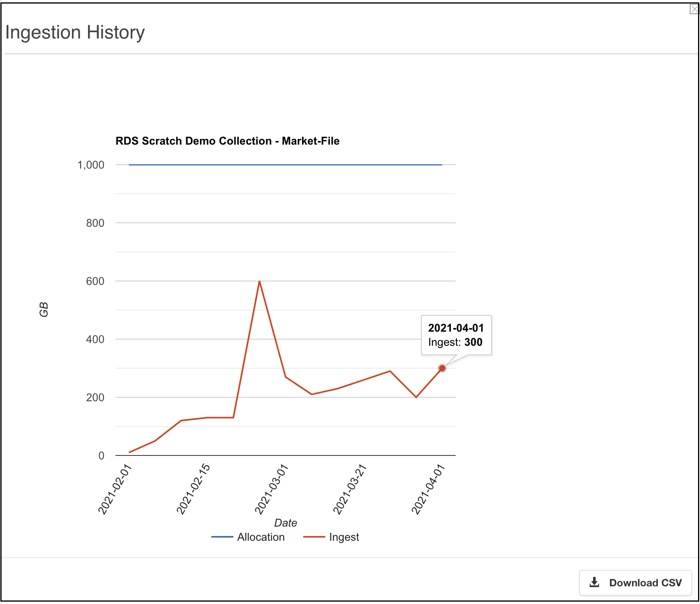Viewport: 700px width, 604px height.
Task: Close the Ingestion History dialog
Action: coord(694,9)
